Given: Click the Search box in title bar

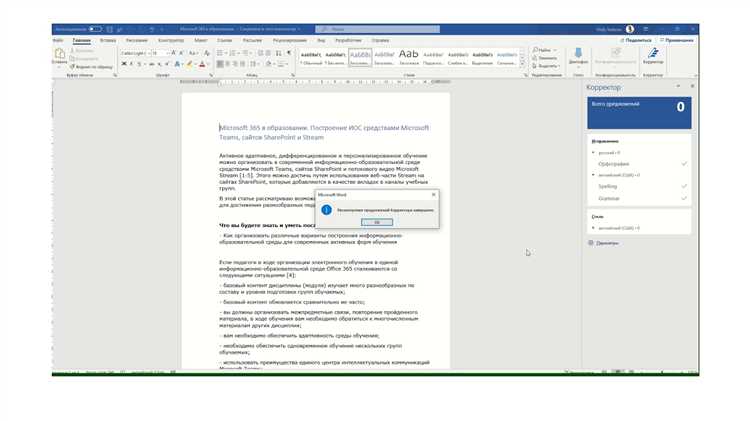Looking at the screenshot, I should coord(377,29).
